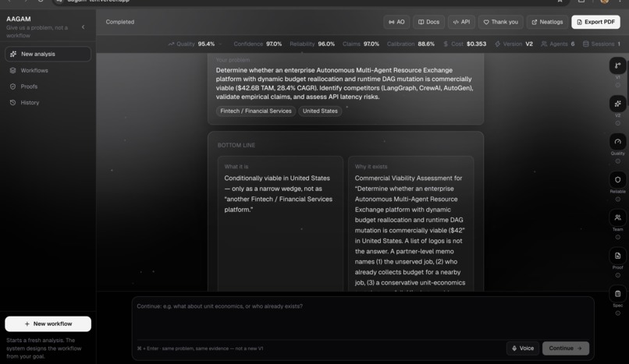Open the Neatlogs external link
The width and height of the screenshot is (629, 364).
[547, 22]
